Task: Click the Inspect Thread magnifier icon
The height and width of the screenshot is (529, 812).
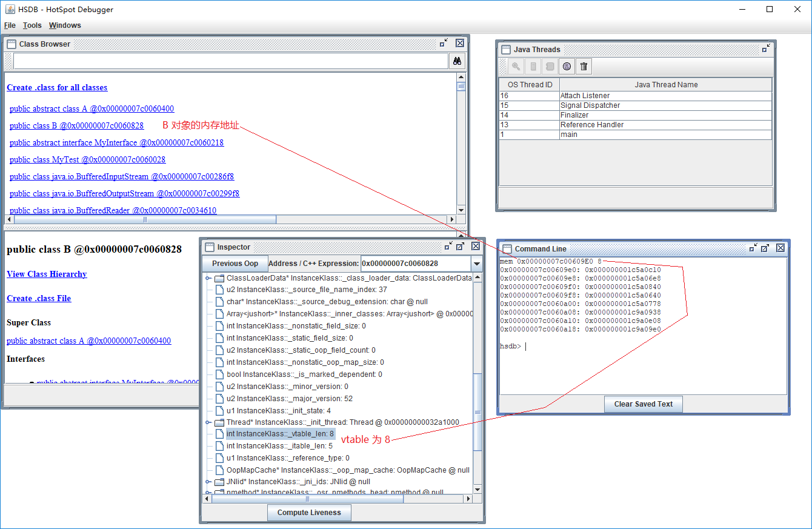Action: (x=516, y=67)
